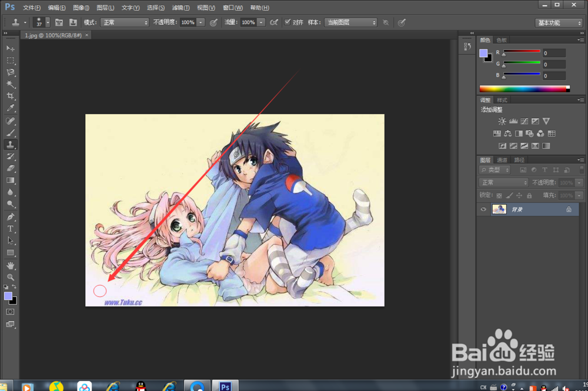Select the Lasso tool
This screenshot has width=588, height=391.
11,72
